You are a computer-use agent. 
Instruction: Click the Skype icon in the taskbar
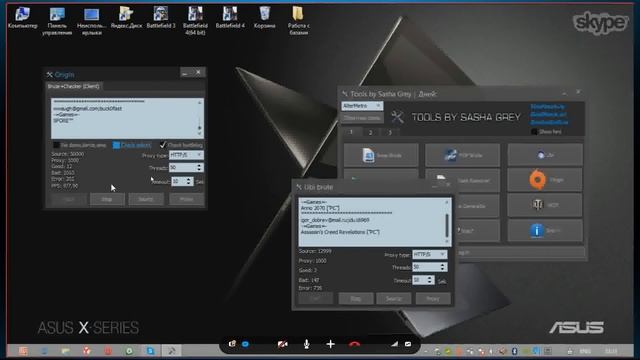click(150, 351)
